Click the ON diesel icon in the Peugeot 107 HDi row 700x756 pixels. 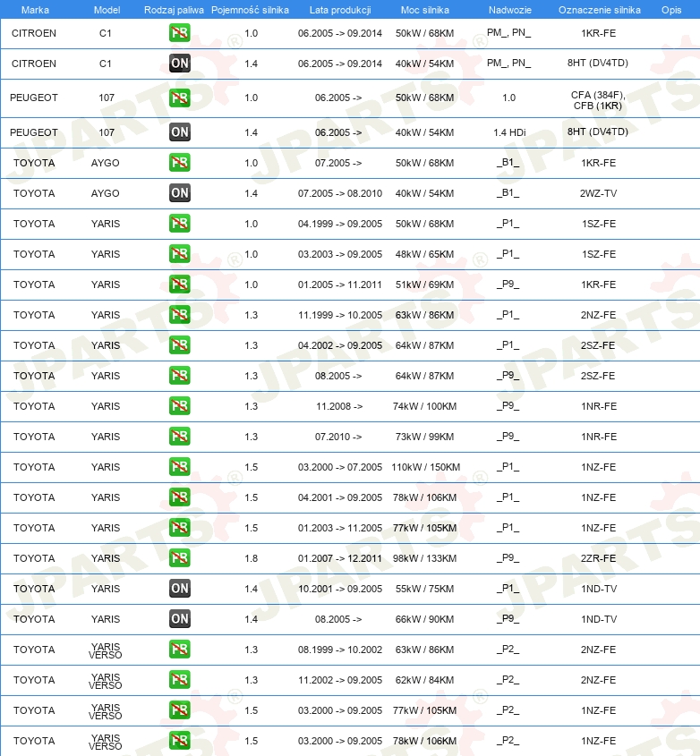click(179, 132)
